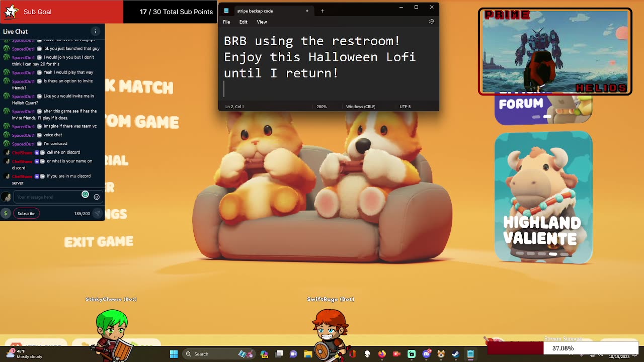644x362 pixels.
Task: Click the Live Chat header title
Action: (16, 31)
